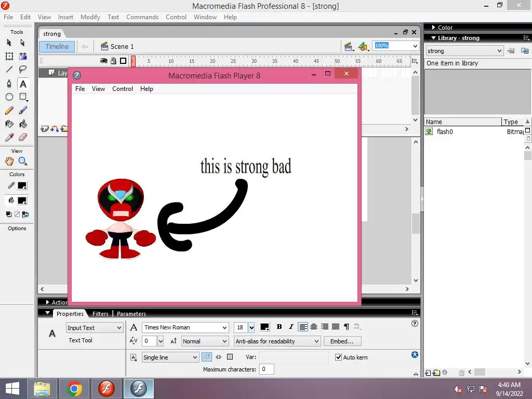Image resolution: width=532 pixels, height=399 pixels.
Task: Click the No color icon
Action: [17, 214]
